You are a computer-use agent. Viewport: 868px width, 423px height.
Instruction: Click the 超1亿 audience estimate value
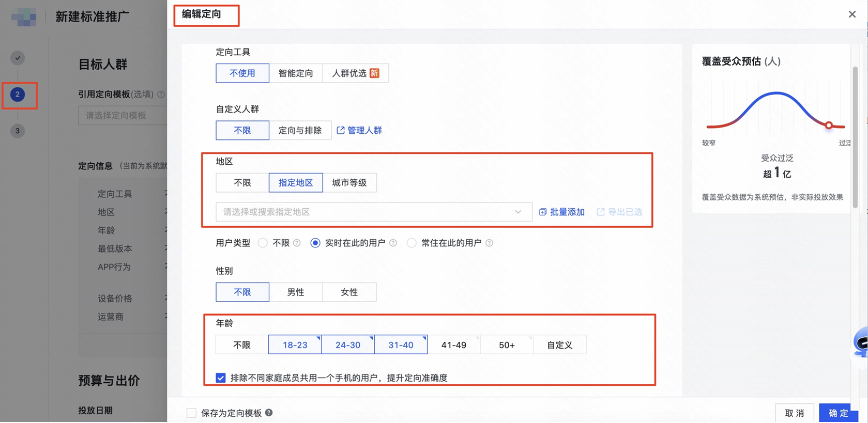coord(777,173)
